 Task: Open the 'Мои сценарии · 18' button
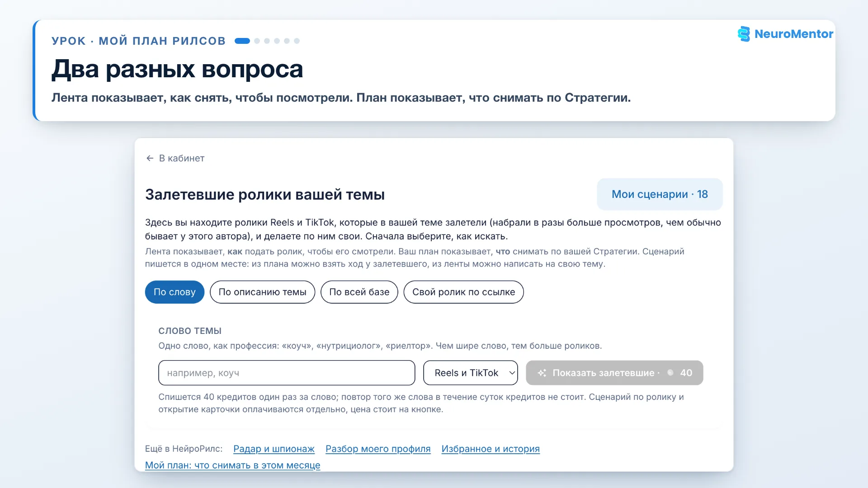[x=660, y=194]
